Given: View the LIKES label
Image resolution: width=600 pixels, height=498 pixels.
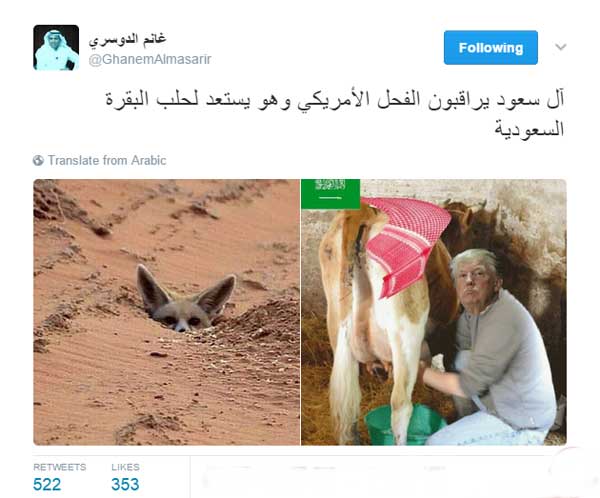Looking at the screenshot, I should click(126, 467).
